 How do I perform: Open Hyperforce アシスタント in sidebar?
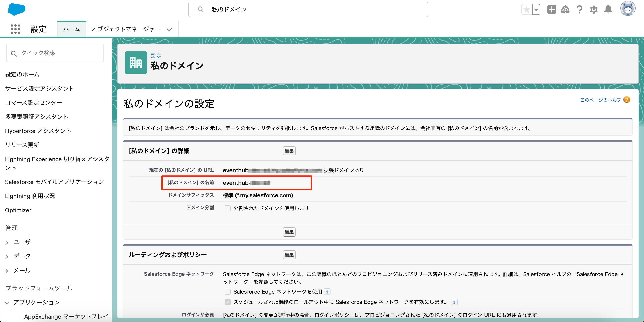(x=38, y=131)
